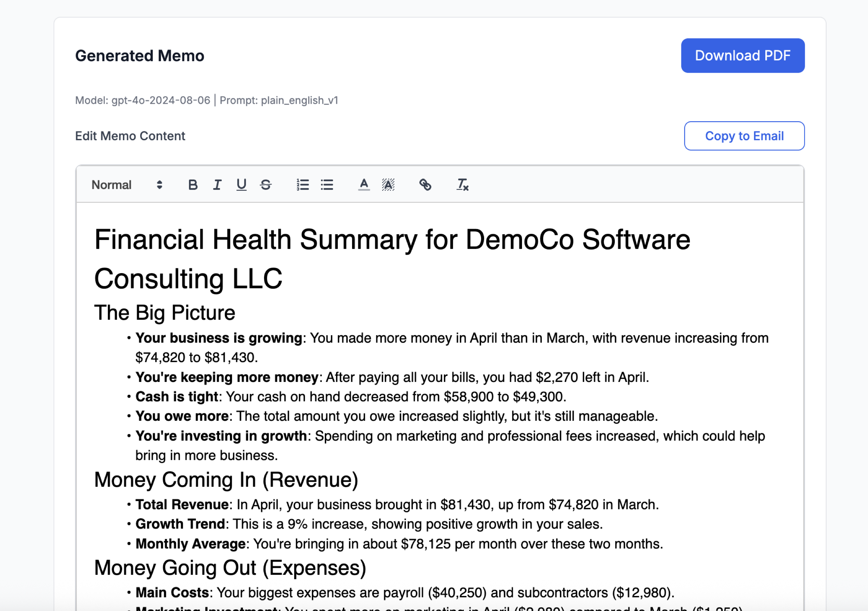Viewport: 868px width, 611px height.
Task: Open the text color picker
Action: coord(364,185)
